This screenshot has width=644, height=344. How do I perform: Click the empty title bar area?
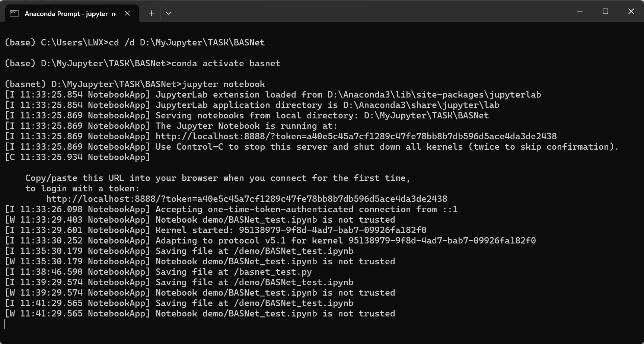372,12
